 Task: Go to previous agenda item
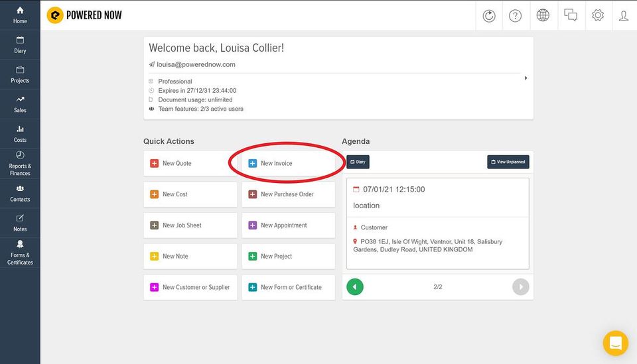point(354,287)
